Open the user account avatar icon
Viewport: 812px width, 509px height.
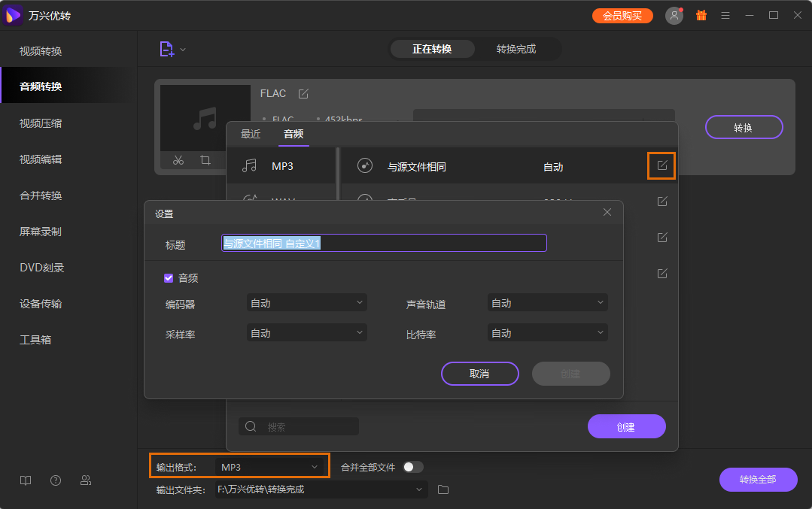point(674,14)
